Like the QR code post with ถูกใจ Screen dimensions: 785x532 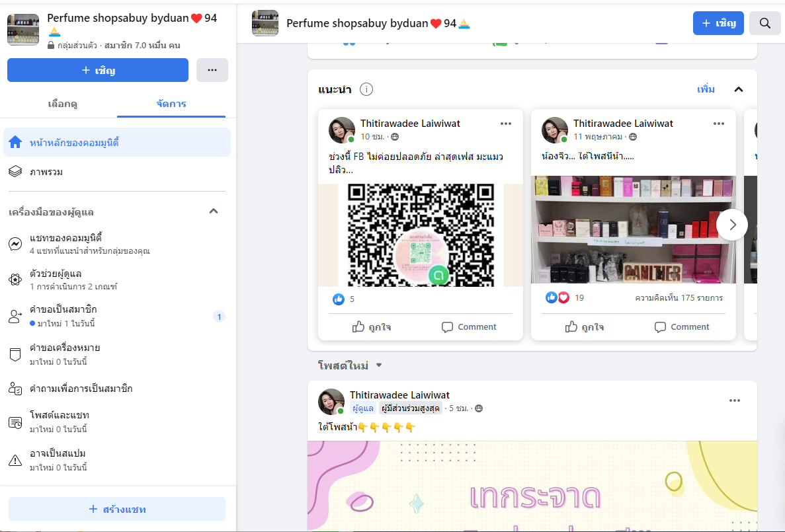coord(372,327)
